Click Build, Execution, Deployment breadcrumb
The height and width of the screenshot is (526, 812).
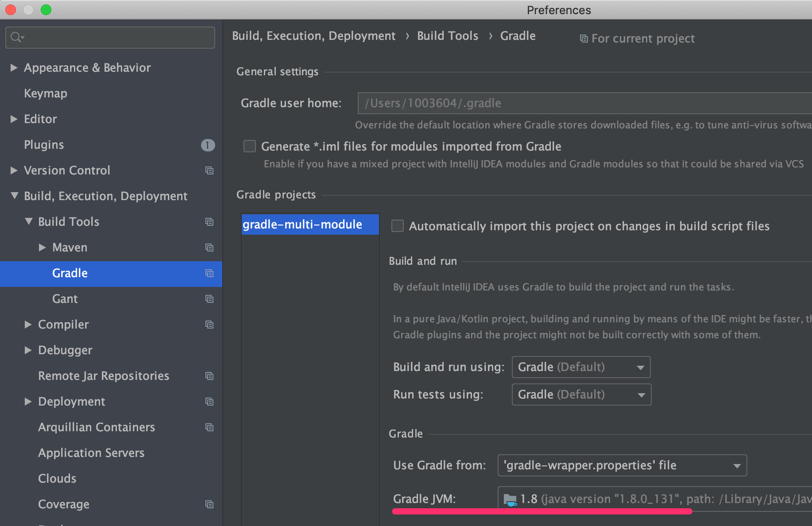[x=313, y=36]
